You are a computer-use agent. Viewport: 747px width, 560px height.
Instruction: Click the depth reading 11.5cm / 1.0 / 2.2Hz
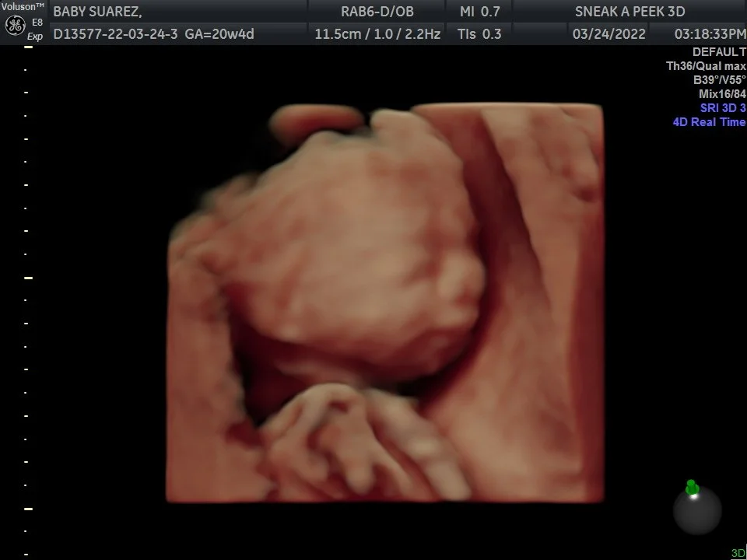pyautogui.click(x=377, y=34)
